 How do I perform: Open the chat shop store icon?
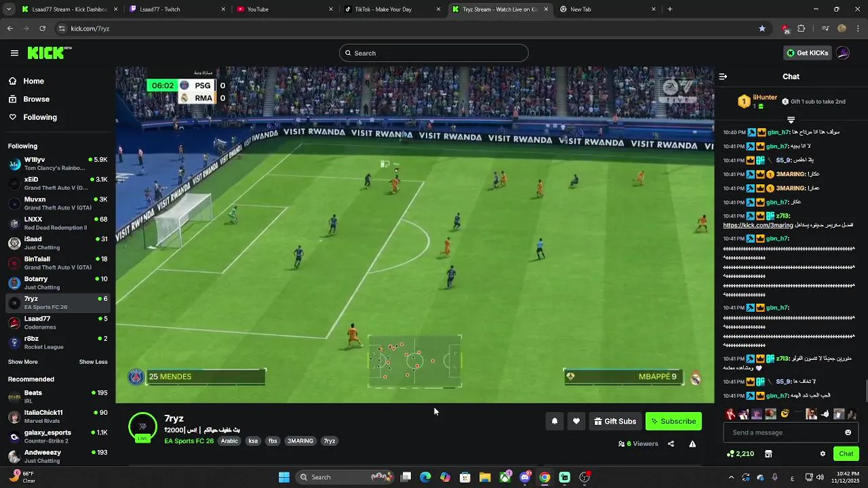[768, 453]
